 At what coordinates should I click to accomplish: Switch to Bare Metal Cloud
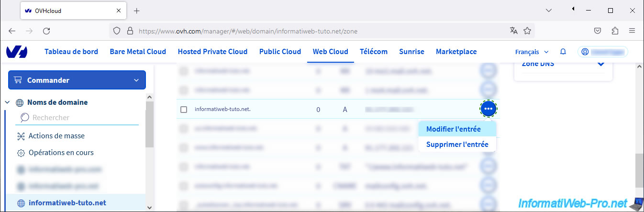click(138, 52)
